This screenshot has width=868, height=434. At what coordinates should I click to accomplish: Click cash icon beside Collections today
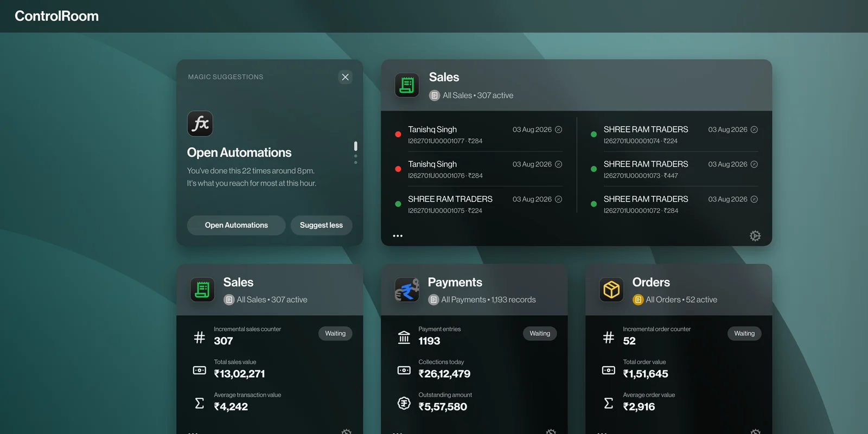click(404, 371)
